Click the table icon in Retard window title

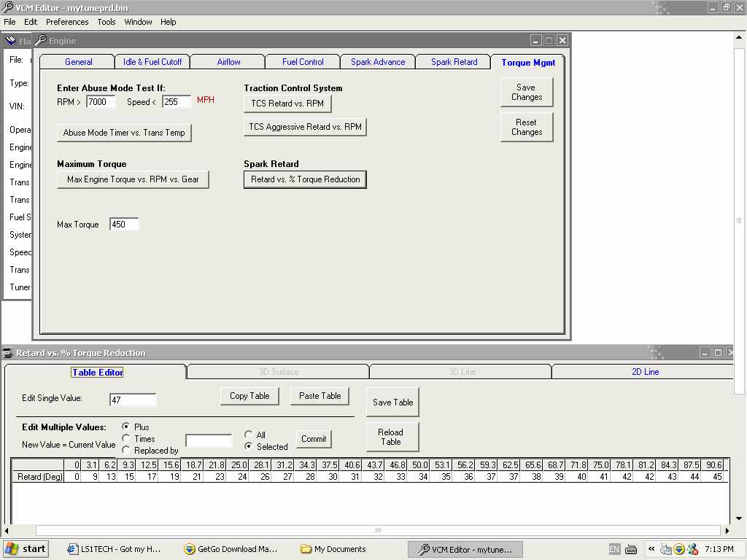click(9, 353)
